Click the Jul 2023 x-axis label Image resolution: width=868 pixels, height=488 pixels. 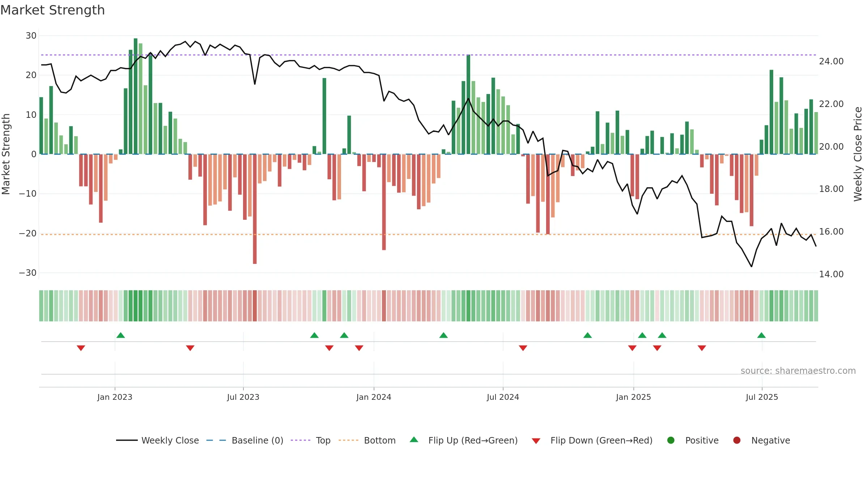click(x=243, y=397)
